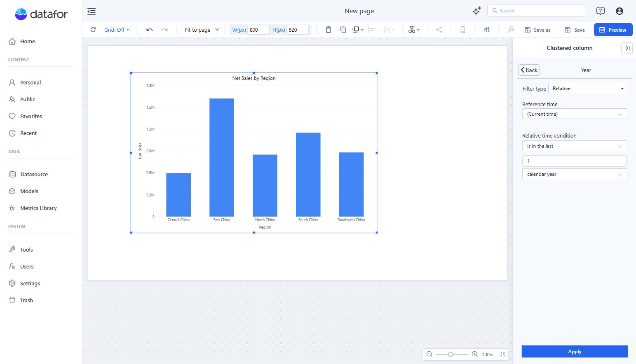Open the help question-mark icon
The height and width of the screenshot is (364, 636).
point(601,11)
